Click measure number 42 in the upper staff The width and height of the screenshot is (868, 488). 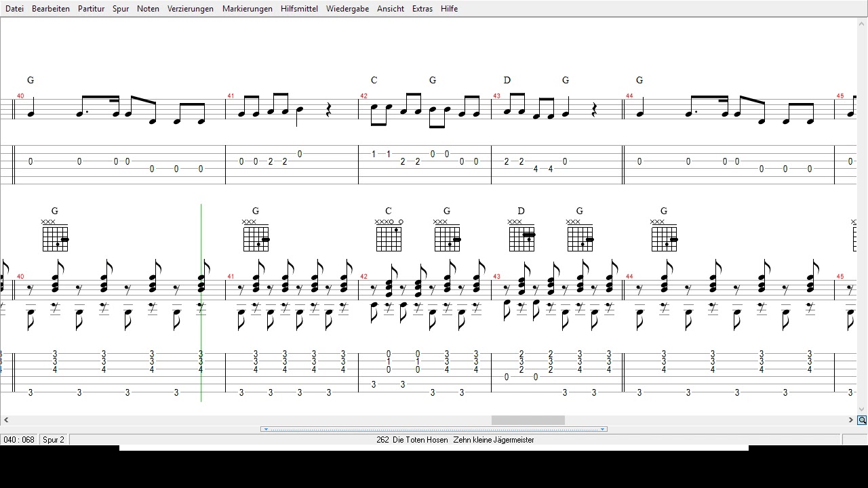click(x=363, y=96)
